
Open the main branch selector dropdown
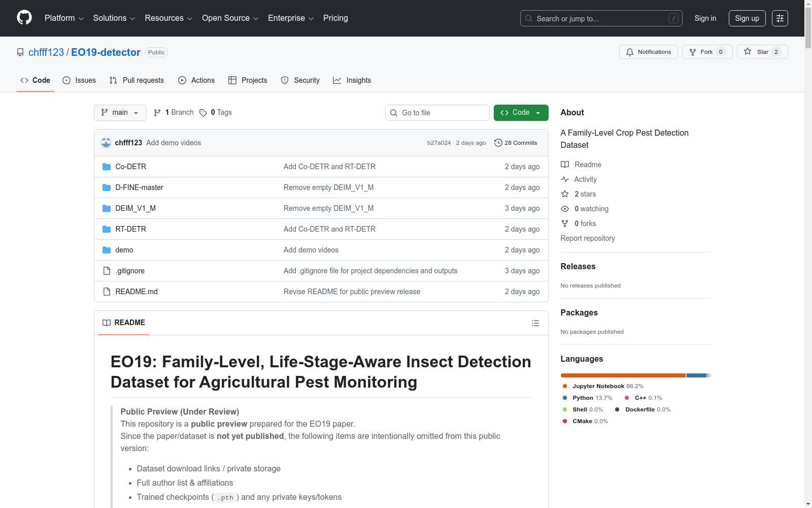120,113
